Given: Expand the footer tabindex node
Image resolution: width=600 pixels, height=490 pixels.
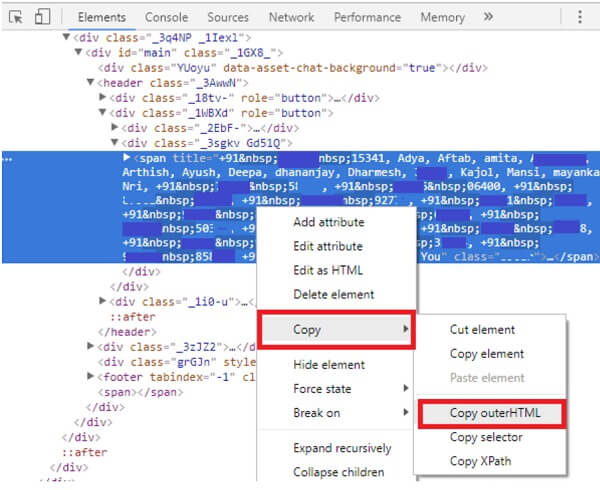Looking at the screenshot, I should (x=91, y=376).
